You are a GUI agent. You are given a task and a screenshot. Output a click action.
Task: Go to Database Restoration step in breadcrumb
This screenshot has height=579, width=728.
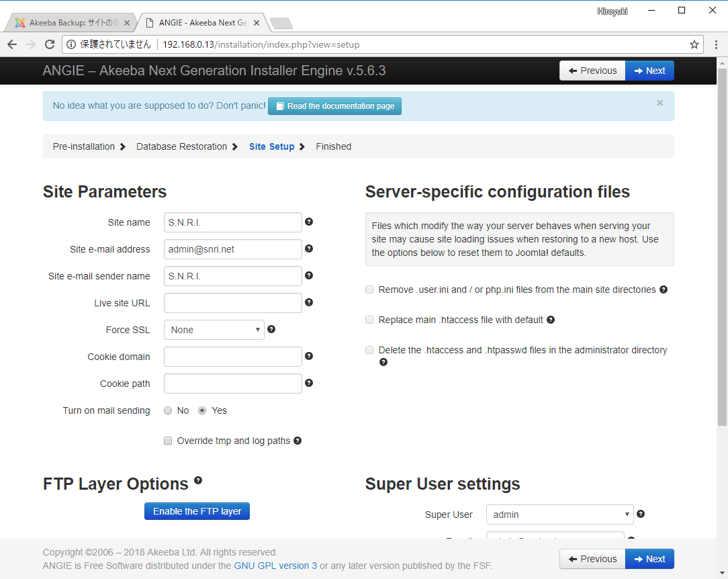[181, 146]
